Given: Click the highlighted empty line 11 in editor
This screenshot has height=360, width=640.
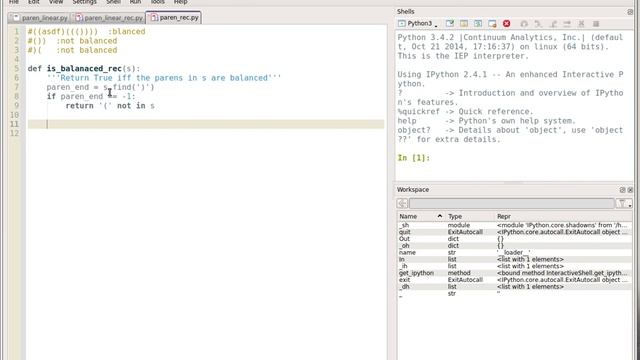Looking at the screenshot, I should [206, 124].
